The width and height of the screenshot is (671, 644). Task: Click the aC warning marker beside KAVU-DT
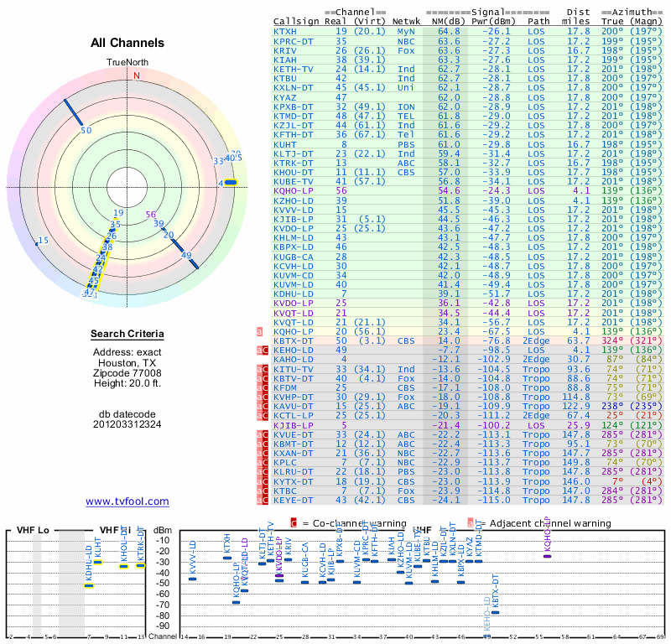[263, 406]
